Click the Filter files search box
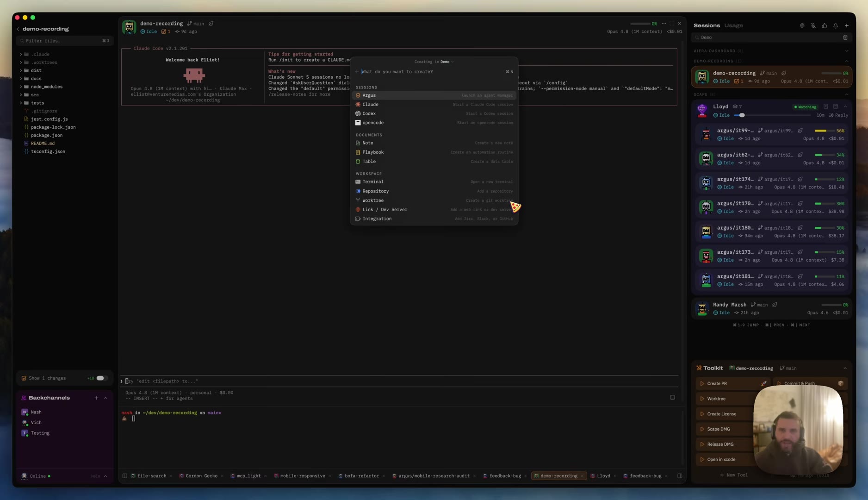 click(x=64, y=41)
